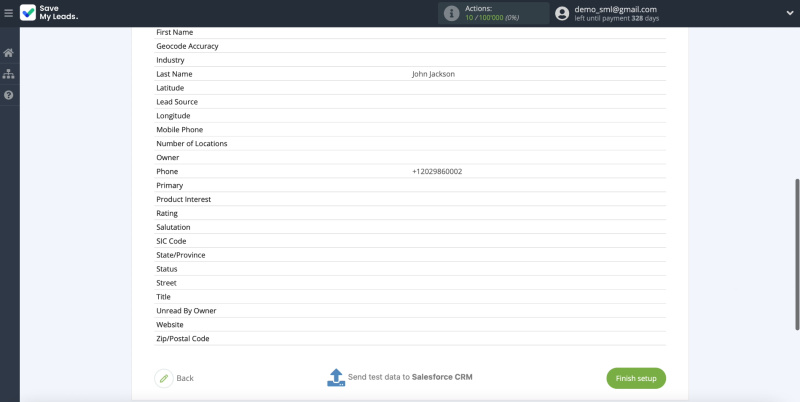Select the Street row

click(x=410, y=283)
